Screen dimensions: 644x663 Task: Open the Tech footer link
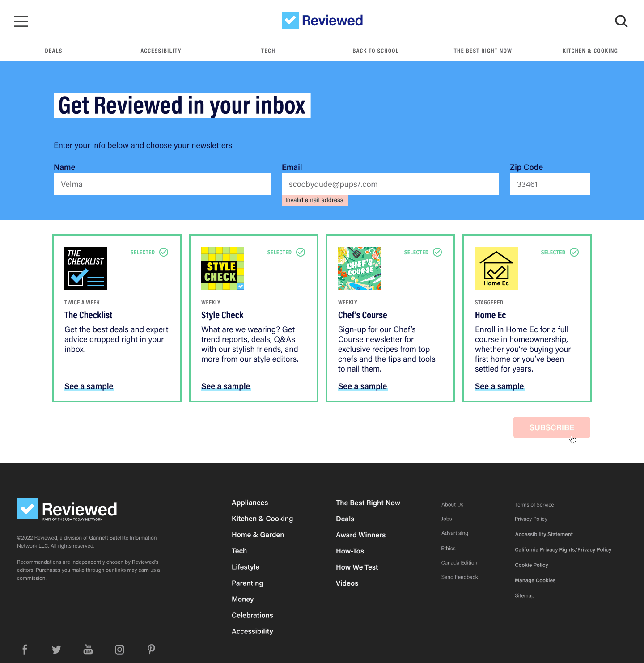pyautogui.click(x=239, y=551)
